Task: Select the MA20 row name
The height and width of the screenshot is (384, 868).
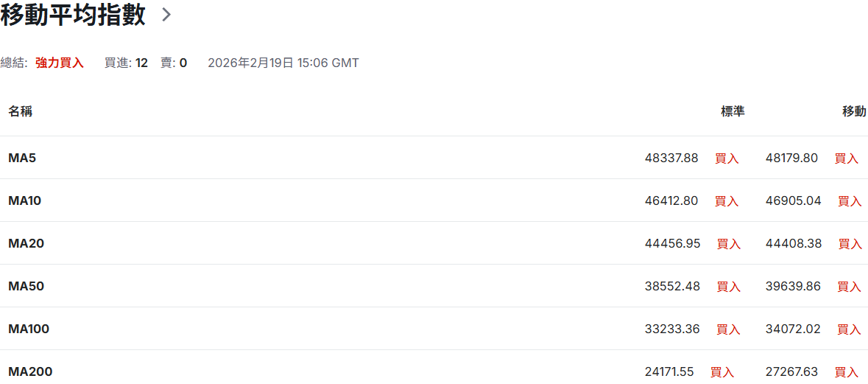Action: (x=27, y=243)
